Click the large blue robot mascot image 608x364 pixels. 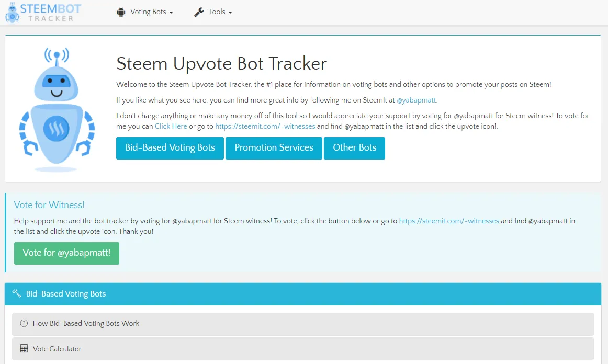tap(57, 110)
